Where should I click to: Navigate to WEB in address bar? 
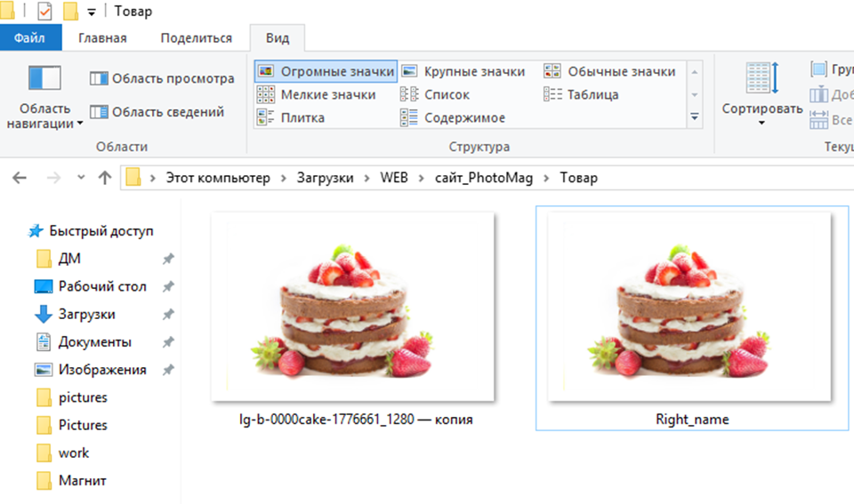[394, 178]
